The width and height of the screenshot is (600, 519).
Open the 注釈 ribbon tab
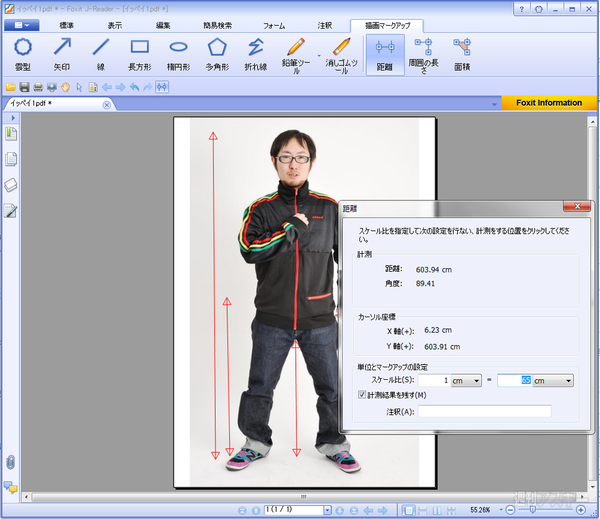point(324,26)
